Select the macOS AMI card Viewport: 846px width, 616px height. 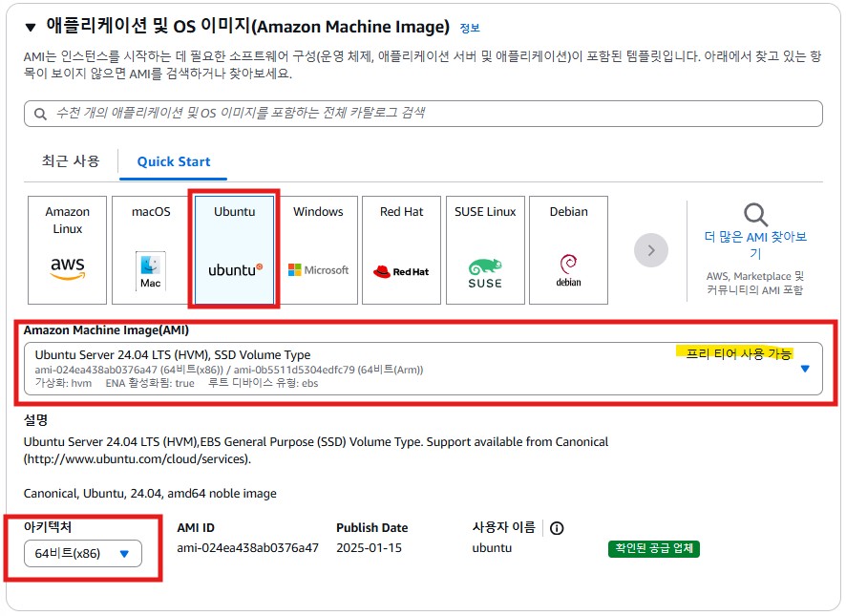[x=151, y=250]
